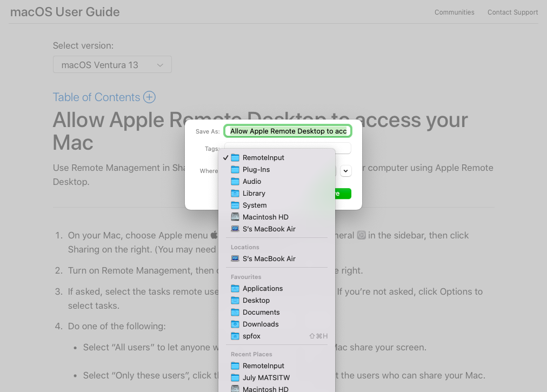Image resolution: width=547 pixels, height=392 pixels.
Task: Choose Downloads in Favourites
Action: [x=277, y=324]
